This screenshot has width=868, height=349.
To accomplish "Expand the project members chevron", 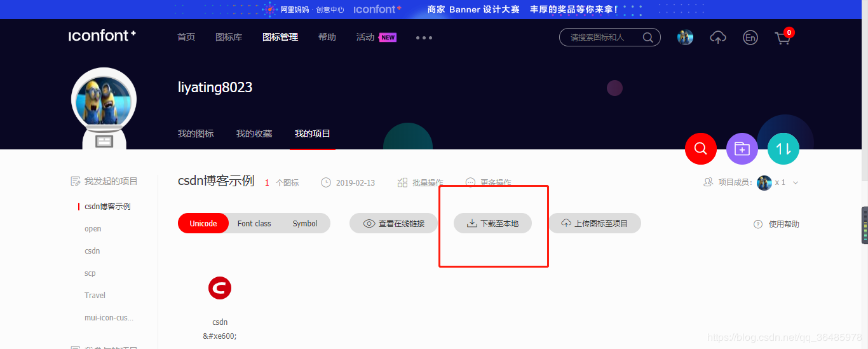I will coord(796,182).
